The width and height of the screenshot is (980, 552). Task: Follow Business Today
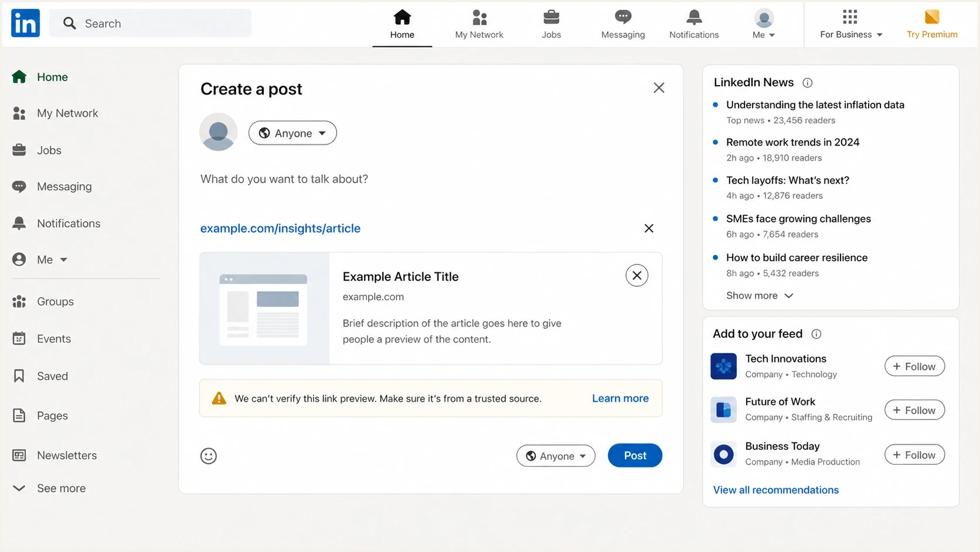(914, 455)
